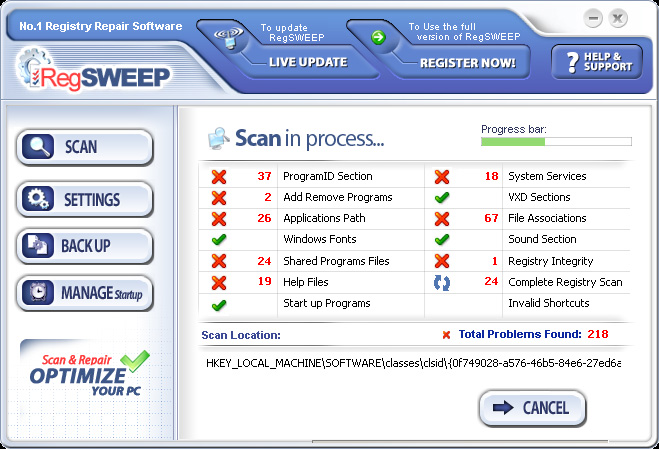Click count 67 for File Associations
This screenshot has height=449, width=659.
[491, 218]
